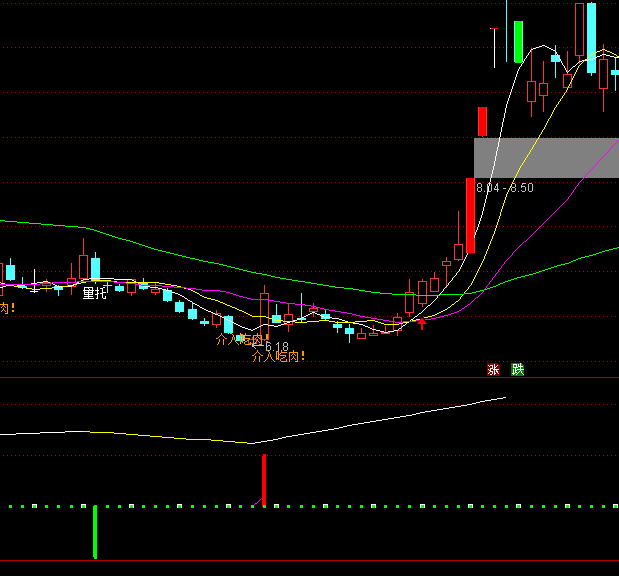
Task: Select the cyan candle above the 里托 label
Action: point(95,268)
